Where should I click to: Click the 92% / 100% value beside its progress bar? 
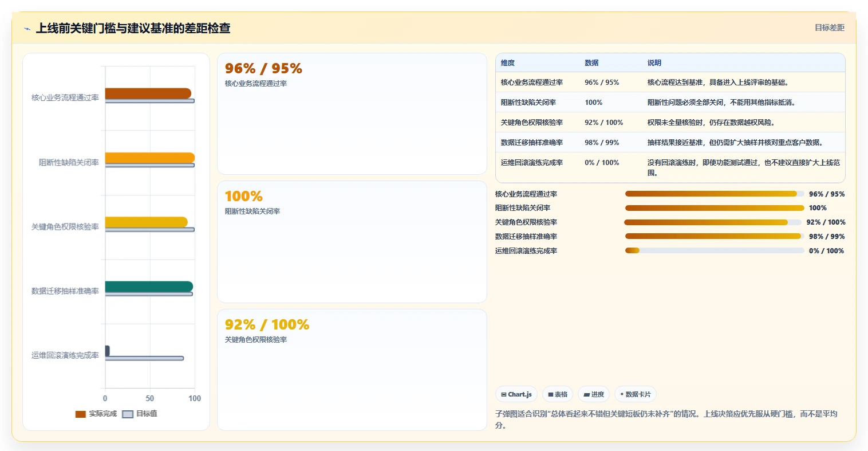coord(826,222)
